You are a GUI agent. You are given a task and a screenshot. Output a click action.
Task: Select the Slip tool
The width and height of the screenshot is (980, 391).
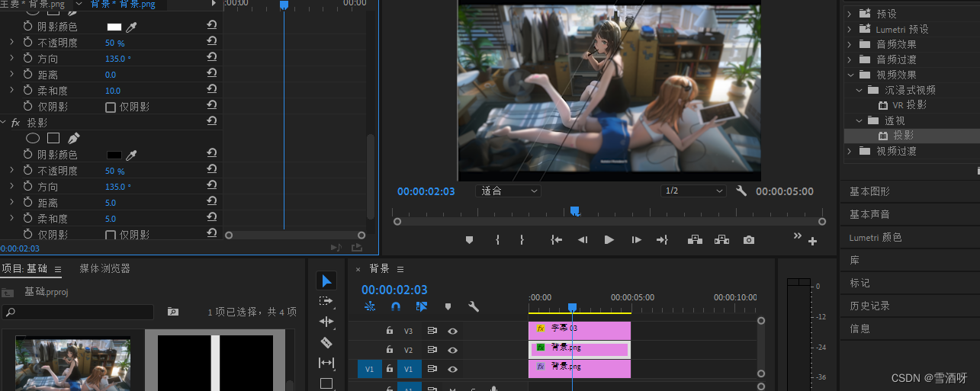(x=326, y=363)
